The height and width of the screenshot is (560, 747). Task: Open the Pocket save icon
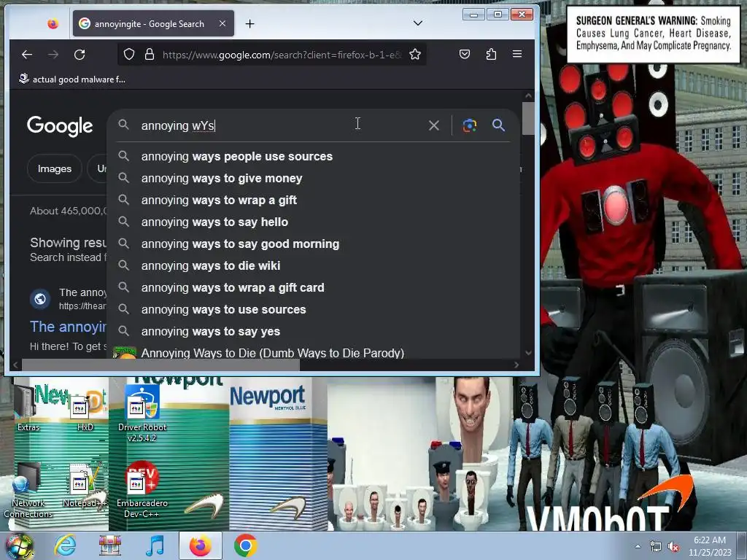click(465, 54)
